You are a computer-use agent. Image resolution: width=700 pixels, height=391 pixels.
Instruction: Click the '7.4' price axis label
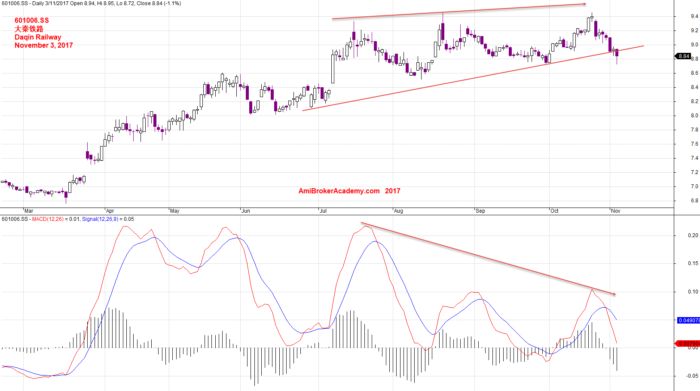[x=694, y=158]
